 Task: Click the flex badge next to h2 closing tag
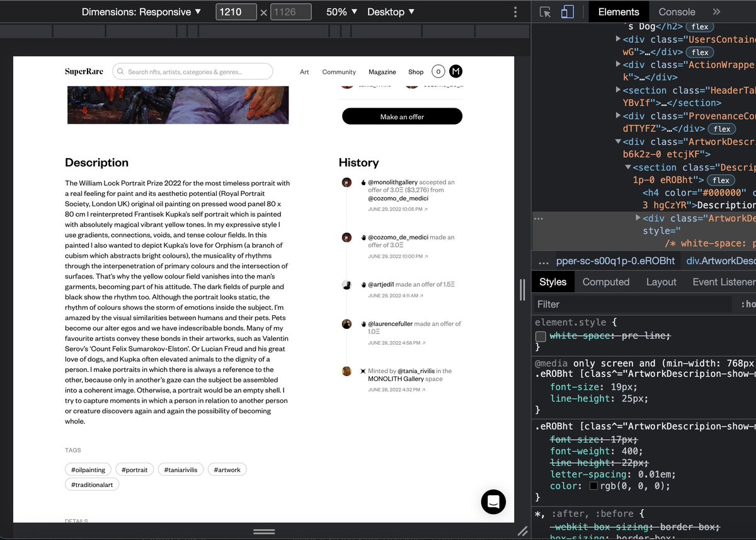699,27
